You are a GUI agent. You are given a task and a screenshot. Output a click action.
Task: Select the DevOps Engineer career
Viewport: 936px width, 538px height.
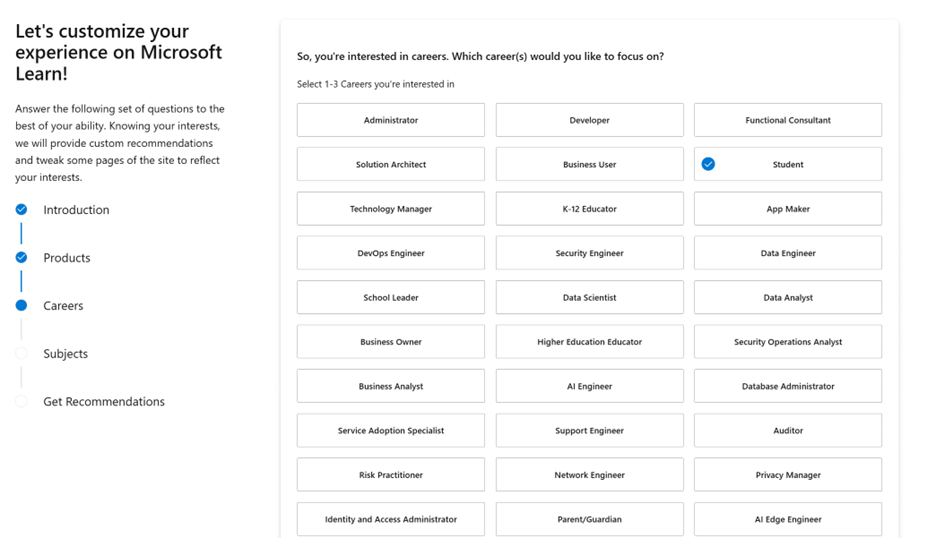pyautogui.click(x=391, y=253)
